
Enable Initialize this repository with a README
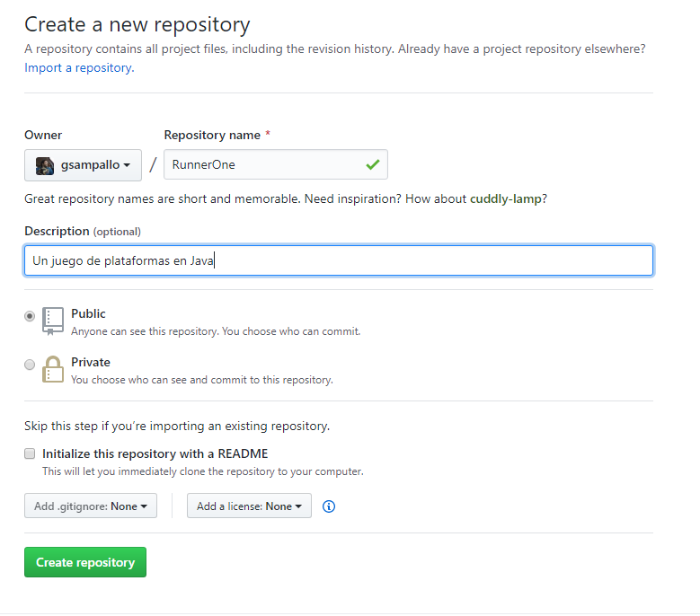30,453
